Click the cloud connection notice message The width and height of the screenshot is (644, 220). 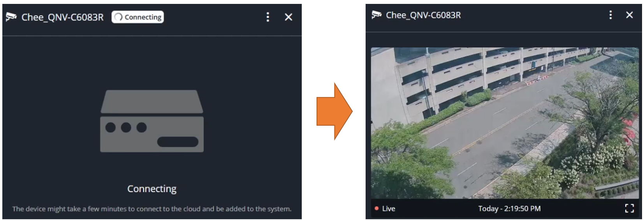tap(152, 209)
